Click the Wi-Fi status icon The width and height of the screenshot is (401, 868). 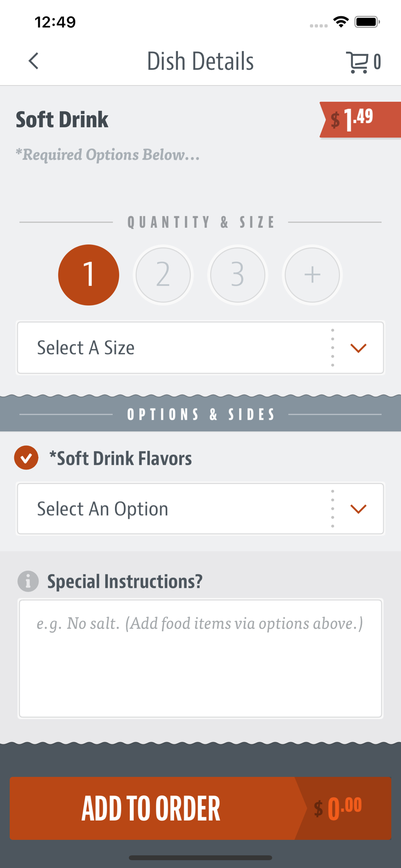click(x=341, y=22)
